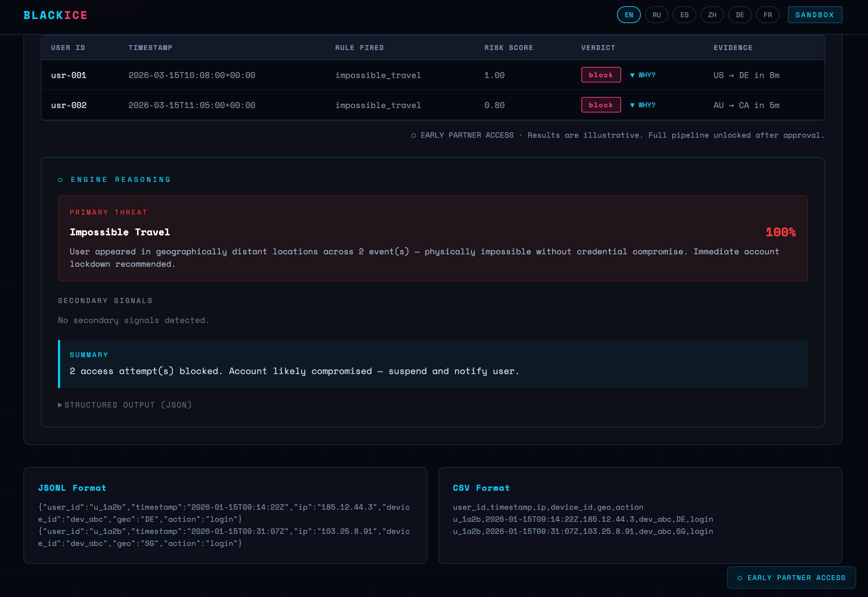The height and width of the screenshot is (597, 868).
Task: Open the BLACKICE logo home link
Action: coord(55,15)
